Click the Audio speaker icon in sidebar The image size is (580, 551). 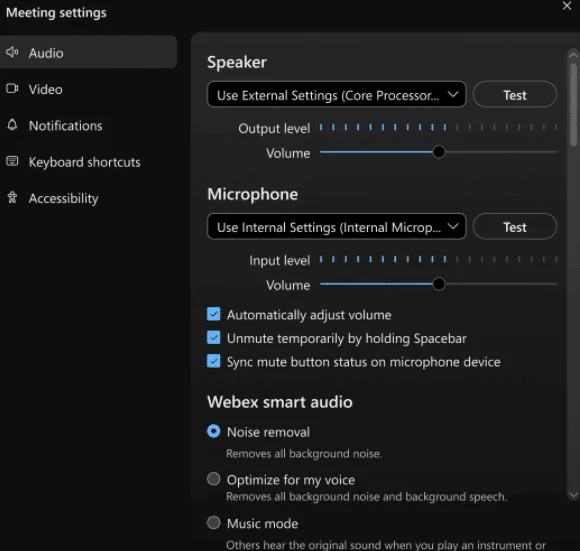tap(12, 52)
